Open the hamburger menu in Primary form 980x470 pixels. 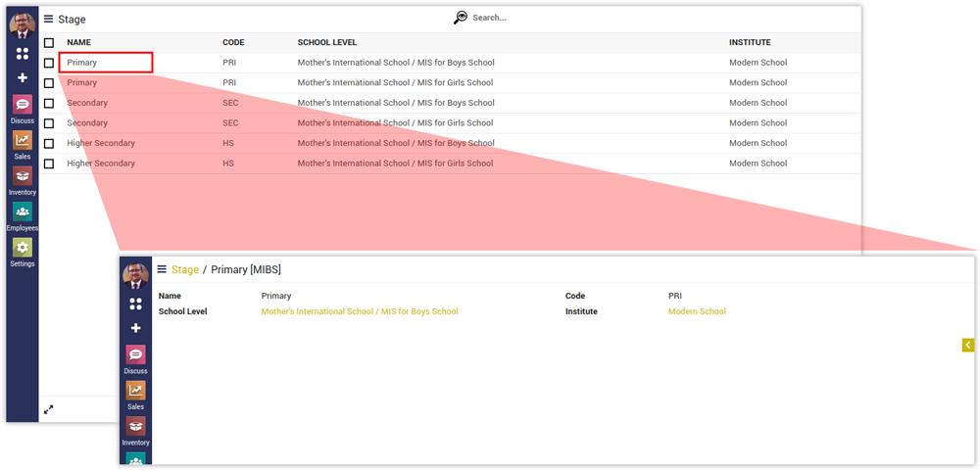pyautogui.click(x=162, y=269)
